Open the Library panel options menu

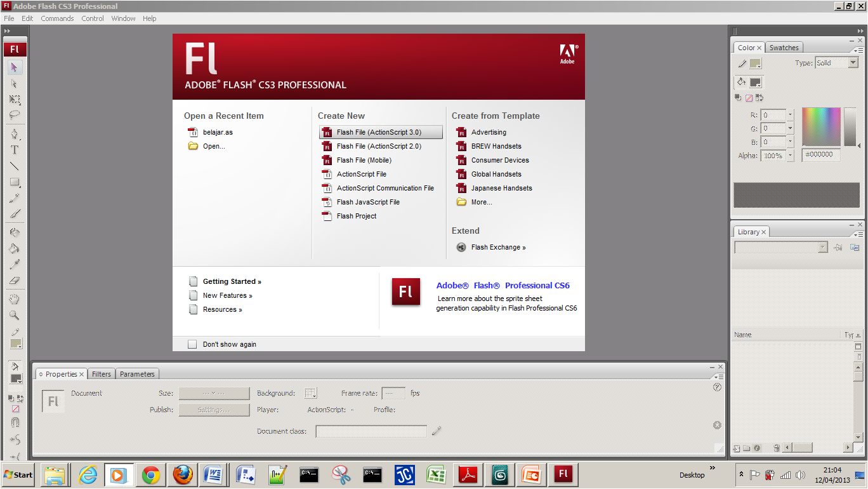tap(857, 234)
